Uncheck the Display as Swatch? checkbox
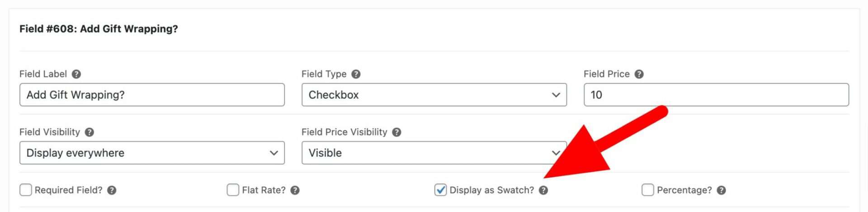This screenshot has width=868, height=212. pos(440,190)
